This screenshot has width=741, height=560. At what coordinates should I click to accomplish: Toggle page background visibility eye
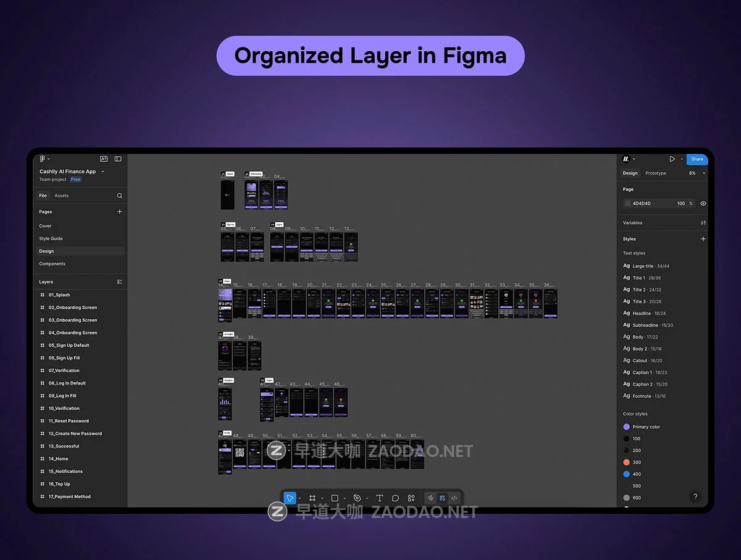click(x=703, y=203)
